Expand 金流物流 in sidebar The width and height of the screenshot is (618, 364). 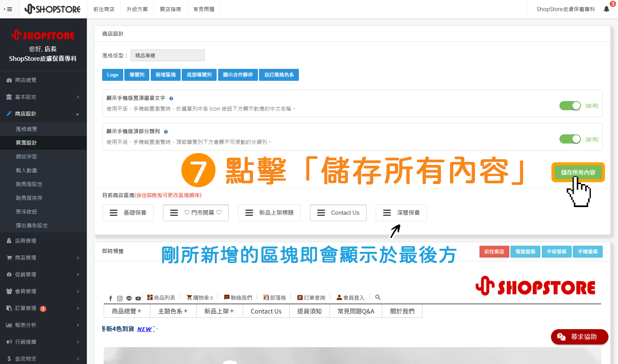pos(43,359)
